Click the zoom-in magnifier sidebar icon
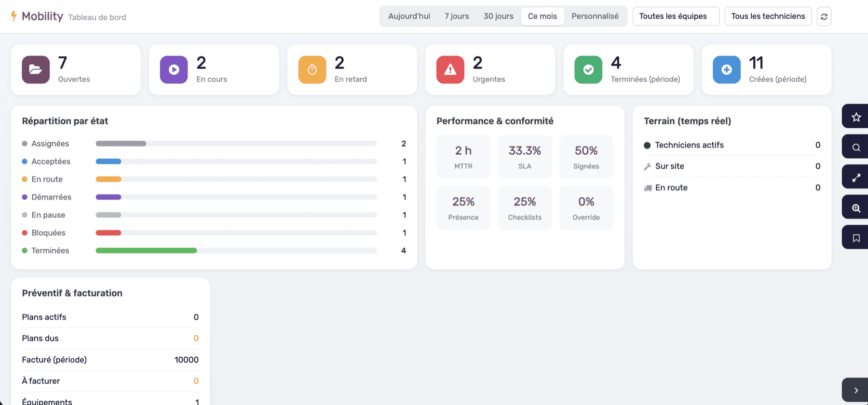This screenshot has width=868, height=405. coord(856,208)
